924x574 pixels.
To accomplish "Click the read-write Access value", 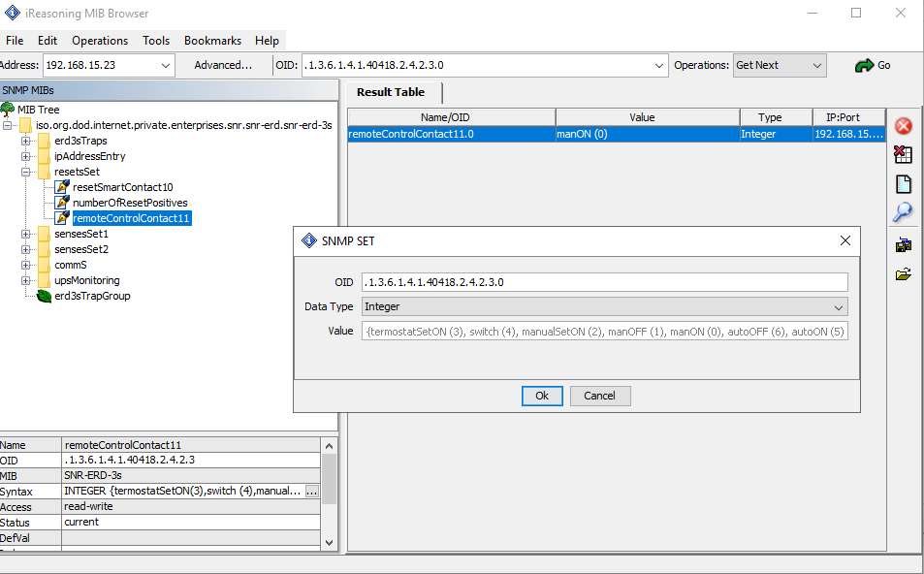I will tap(191, 507).
